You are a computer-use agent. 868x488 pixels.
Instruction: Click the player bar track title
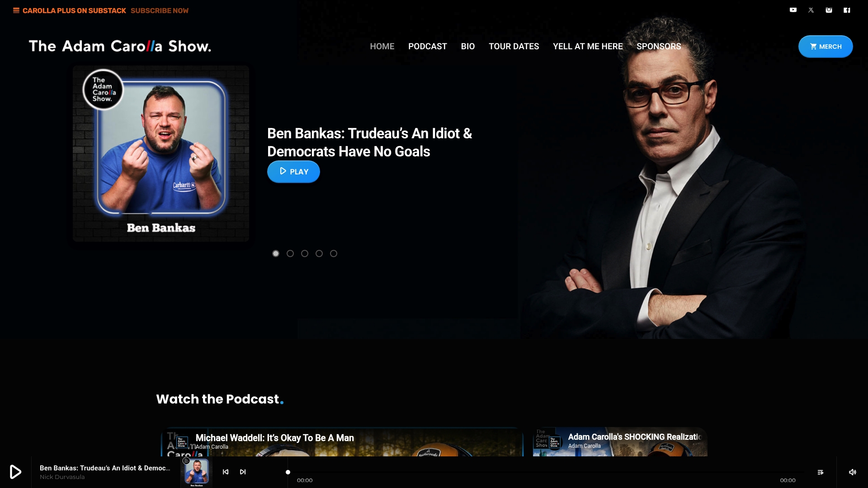pyautogui.click(x=105, y=468)
